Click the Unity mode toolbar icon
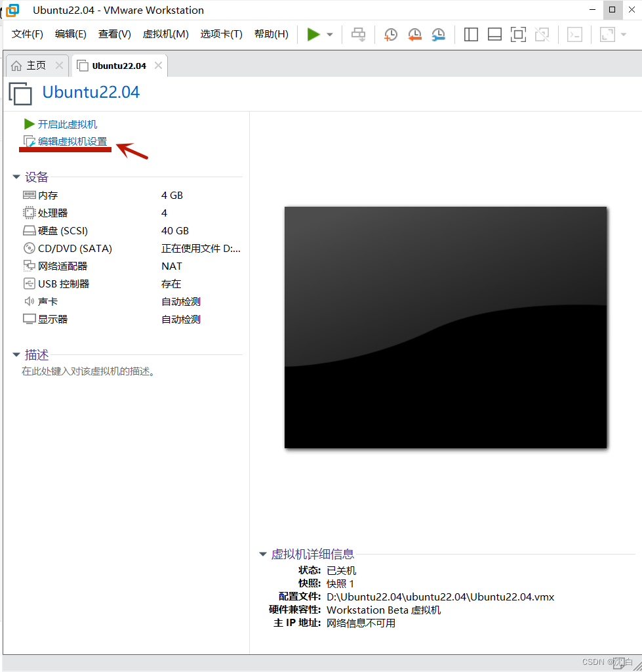Image resolution: width=642 pixels, height=672 pixels. 542,34
